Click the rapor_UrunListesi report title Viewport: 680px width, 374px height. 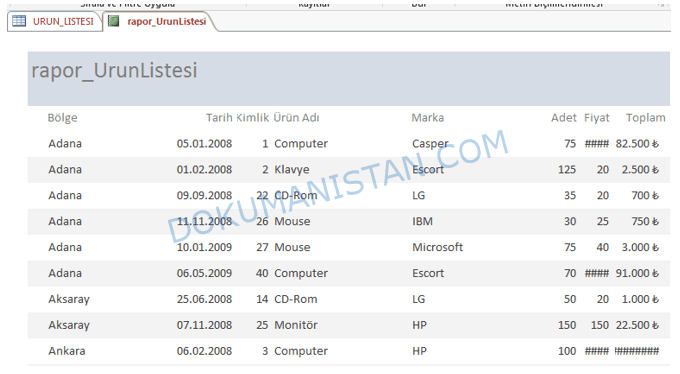[x=114, y=70]
